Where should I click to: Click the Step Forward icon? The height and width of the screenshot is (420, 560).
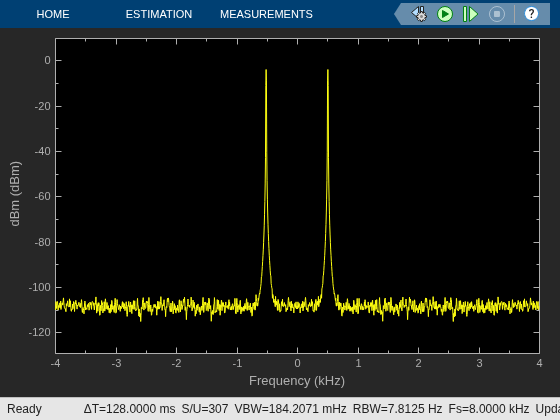470,14
